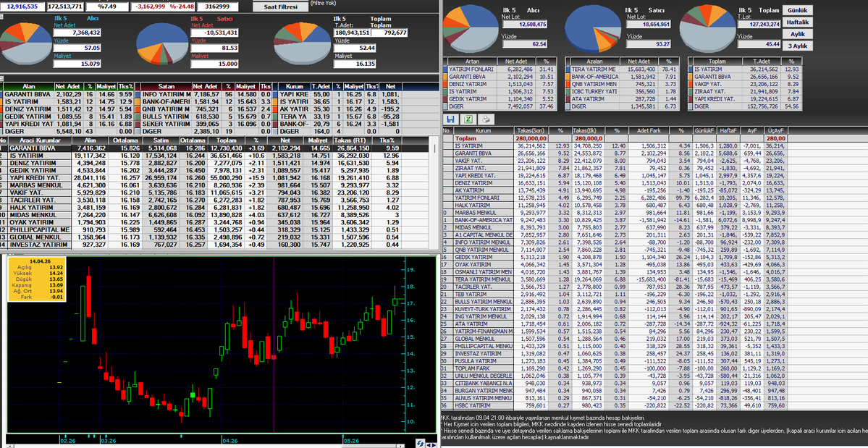Screen dimensions: 868x448
Task: Click the Satan column header
Action: [167, 87]
